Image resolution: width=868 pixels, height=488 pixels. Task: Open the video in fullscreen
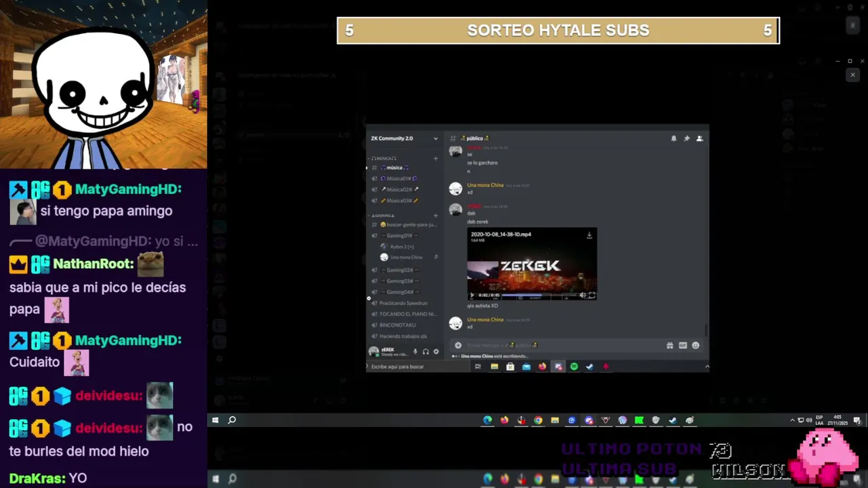click(x=591, y=295)
